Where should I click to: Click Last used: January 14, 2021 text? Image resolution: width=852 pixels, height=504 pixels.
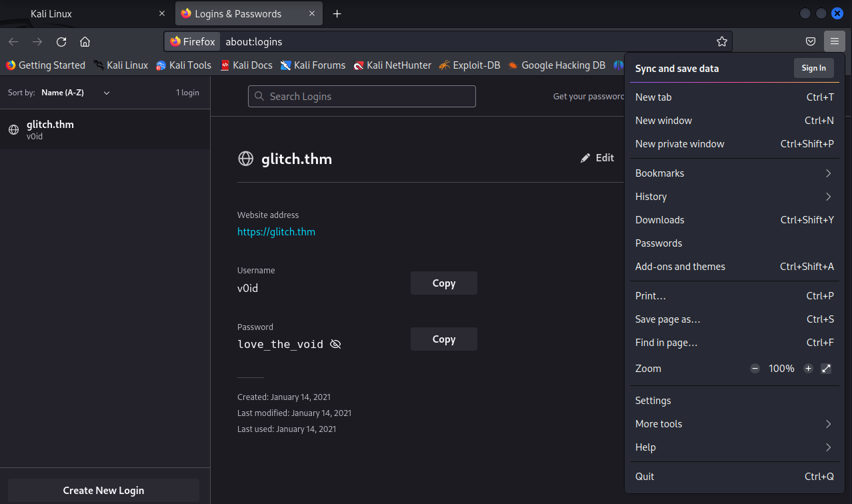pos(287,429)
